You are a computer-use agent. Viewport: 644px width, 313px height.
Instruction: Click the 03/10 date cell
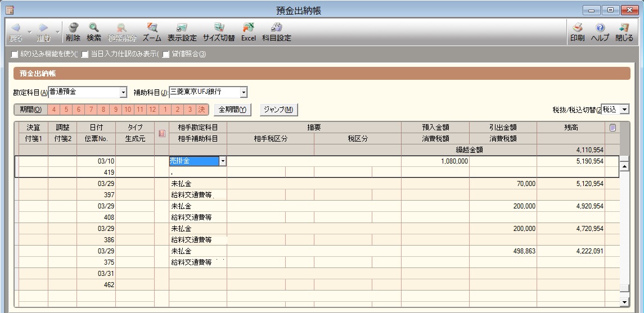96,162
